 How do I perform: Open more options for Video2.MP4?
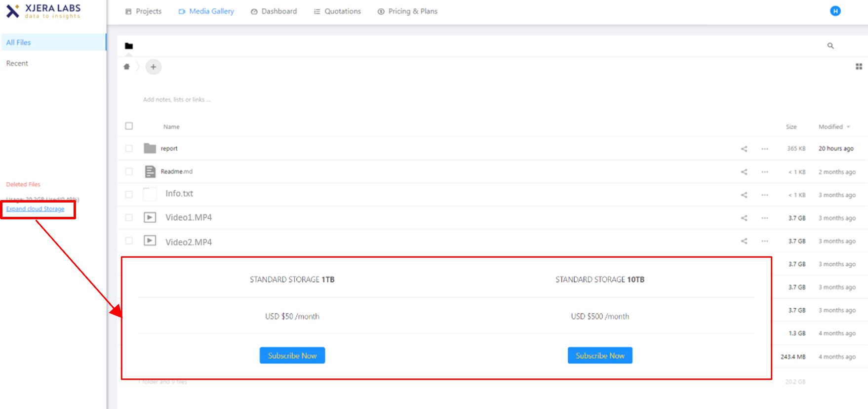tap(764, 241)
